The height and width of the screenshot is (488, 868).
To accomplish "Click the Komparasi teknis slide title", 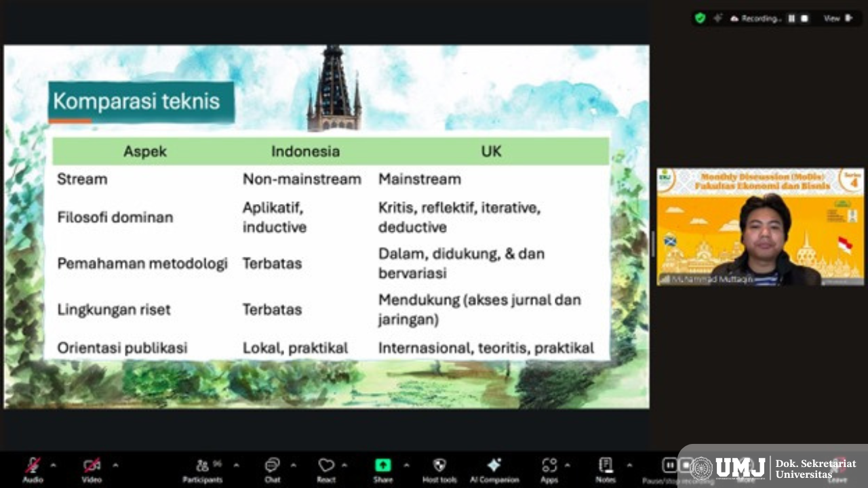I will (136, 102).
